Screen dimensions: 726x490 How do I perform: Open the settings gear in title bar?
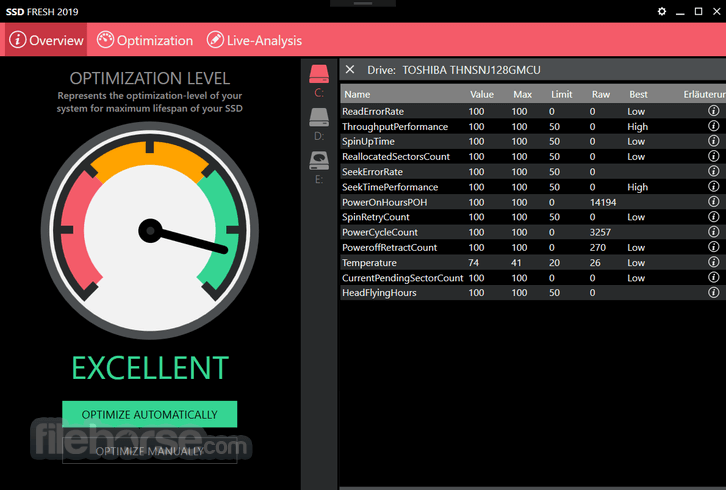tap(662, 11)
